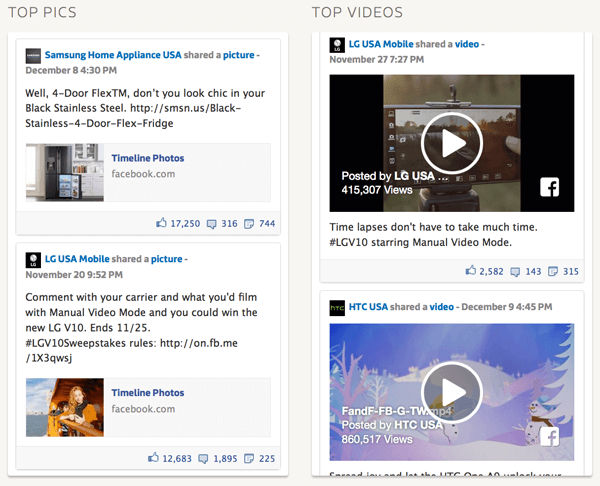Image resolution: width=600 pixels, height=486 pixels.
Task: Open the 'video' link in HTC USA post
Action: click(441, 307)
